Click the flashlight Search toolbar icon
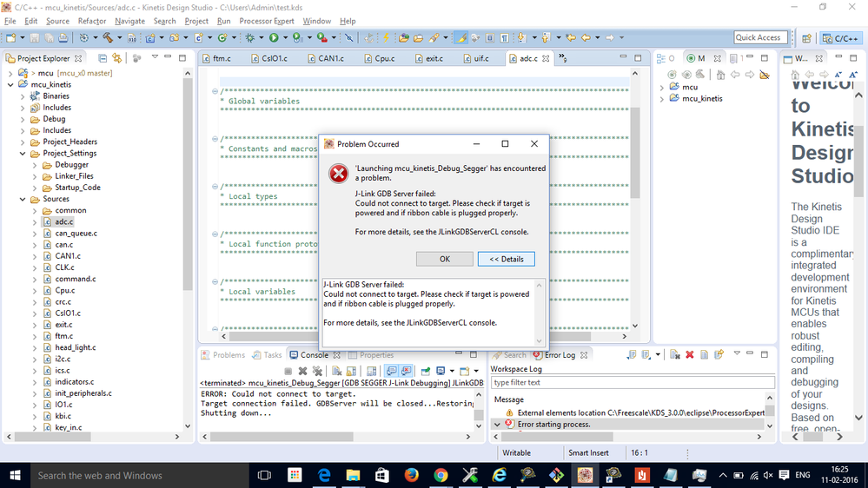The image size is (868, 488). click(434, 37)
